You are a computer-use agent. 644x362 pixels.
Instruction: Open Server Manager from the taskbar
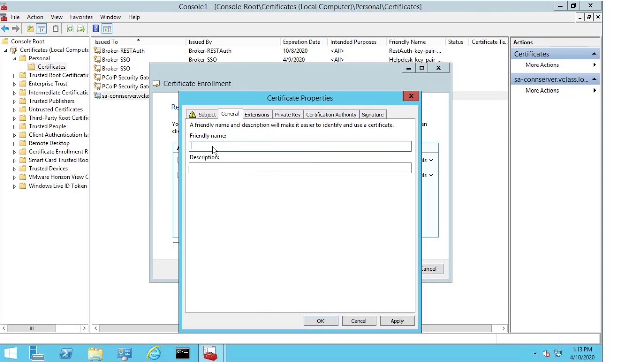pyautogui.click(x=36, y=354)
